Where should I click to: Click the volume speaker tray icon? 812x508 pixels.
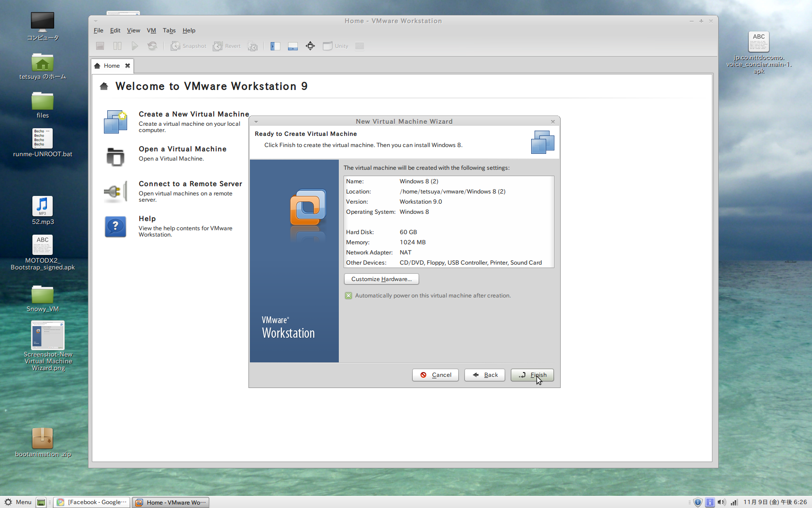[722, 502]
